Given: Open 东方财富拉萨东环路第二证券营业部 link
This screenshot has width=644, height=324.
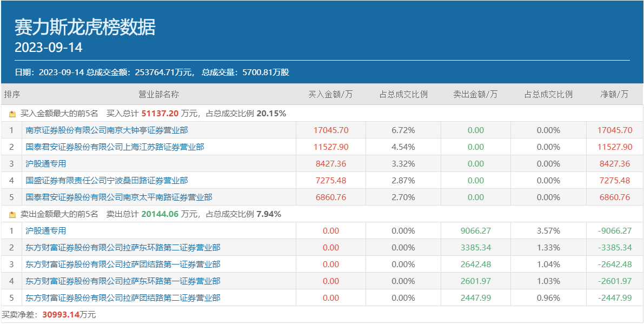Looking at the screenshot, I should tap(123, 248).
